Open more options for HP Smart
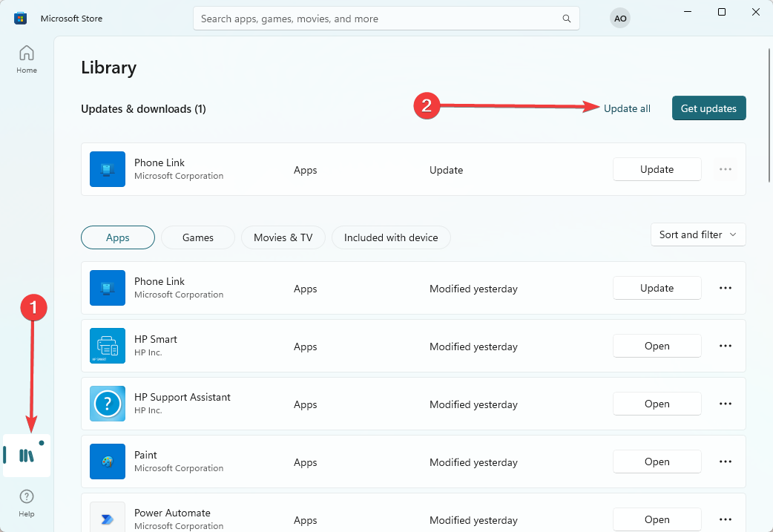This screenshot has height=532, width=773. point(726,346)
